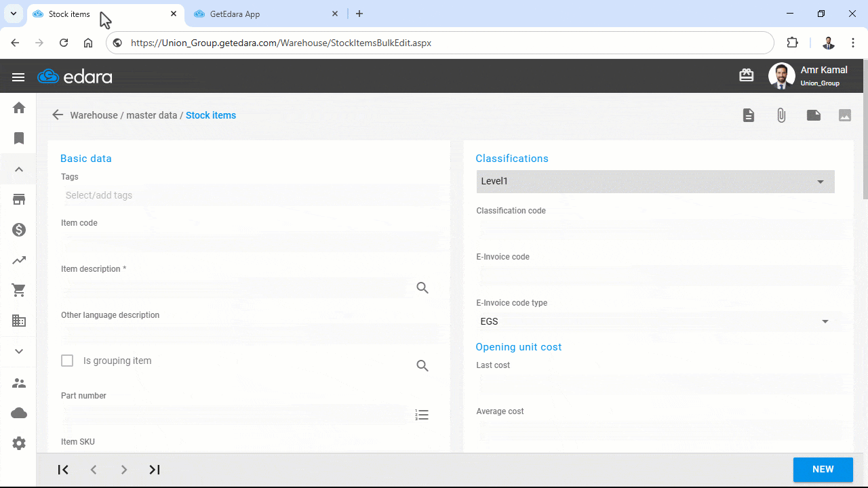This screenshot has height=488, width=868.
Task: Open the store sidebar icon
Action: coord(19,199)
